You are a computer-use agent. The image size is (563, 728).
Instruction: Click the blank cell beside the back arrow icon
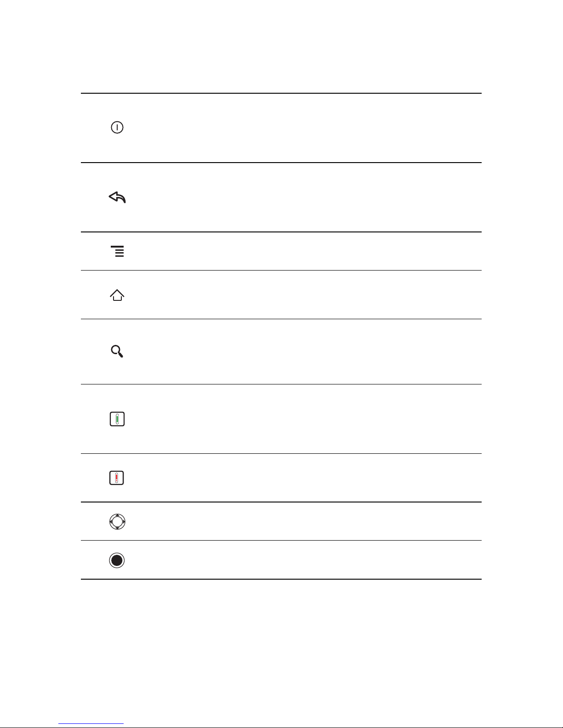317,198
